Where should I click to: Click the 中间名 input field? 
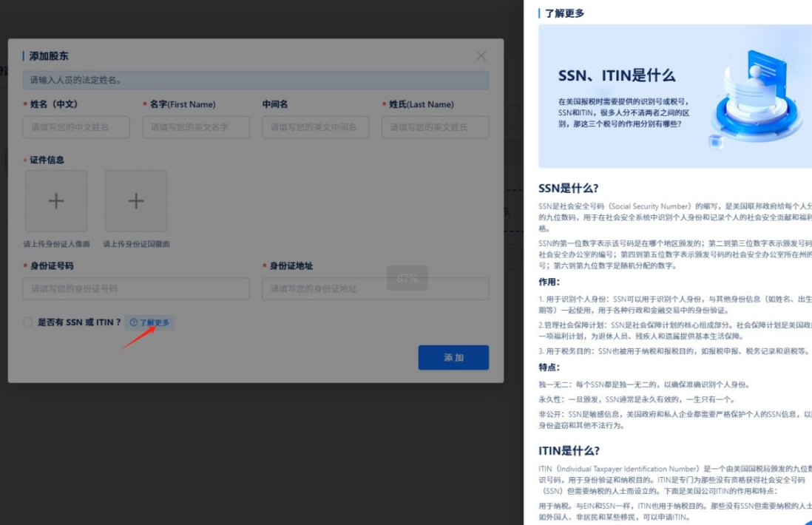point(315,127)
